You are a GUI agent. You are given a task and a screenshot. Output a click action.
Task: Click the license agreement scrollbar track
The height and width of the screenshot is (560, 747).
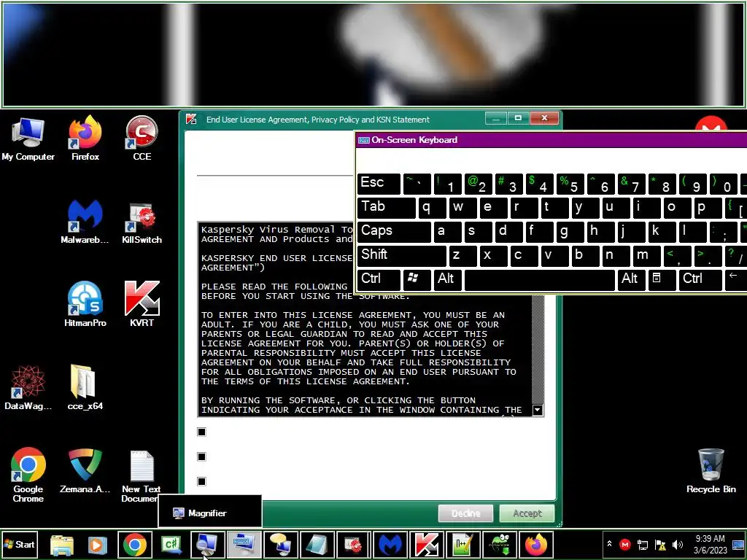pyautogui.click(x=538, y=349)
